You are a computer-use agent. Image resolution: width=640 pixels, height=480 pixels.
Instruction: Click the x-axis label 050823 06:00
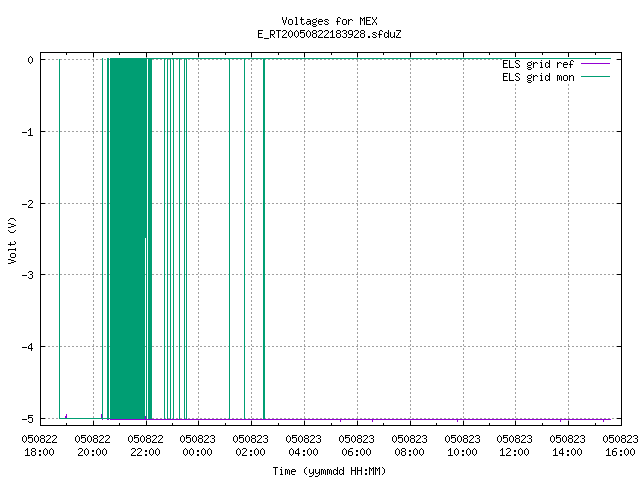click(x=357, y=446)
